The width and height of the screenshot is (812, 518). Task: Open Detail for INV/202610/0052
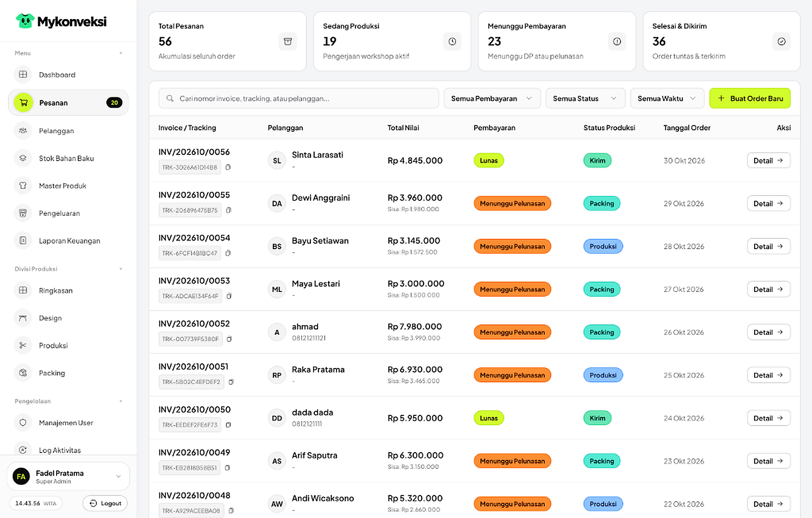768,332
